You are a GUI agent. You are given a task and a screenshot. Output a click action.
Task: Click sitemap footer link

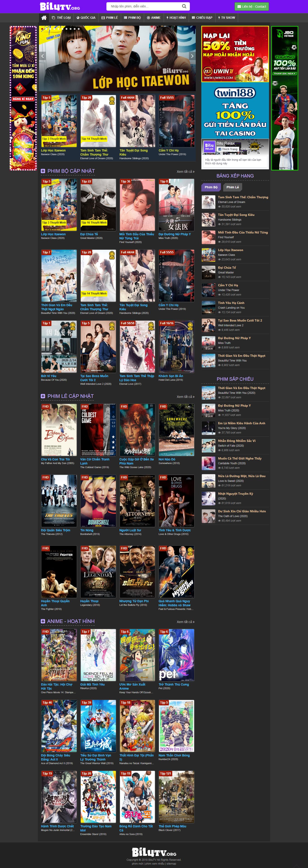171,863
